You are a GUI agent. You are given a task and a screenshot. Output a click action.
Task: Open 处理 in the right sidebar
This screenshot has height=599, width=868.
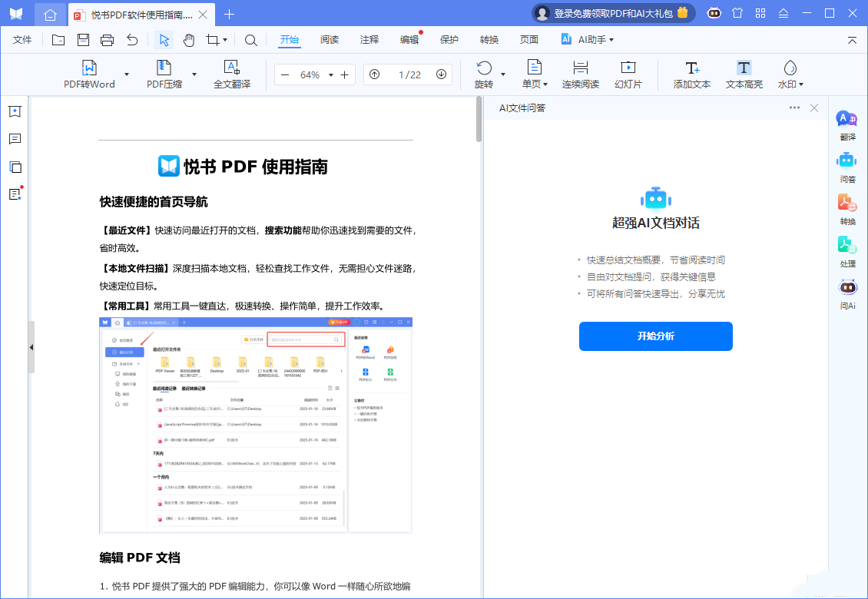coord(847,252)
